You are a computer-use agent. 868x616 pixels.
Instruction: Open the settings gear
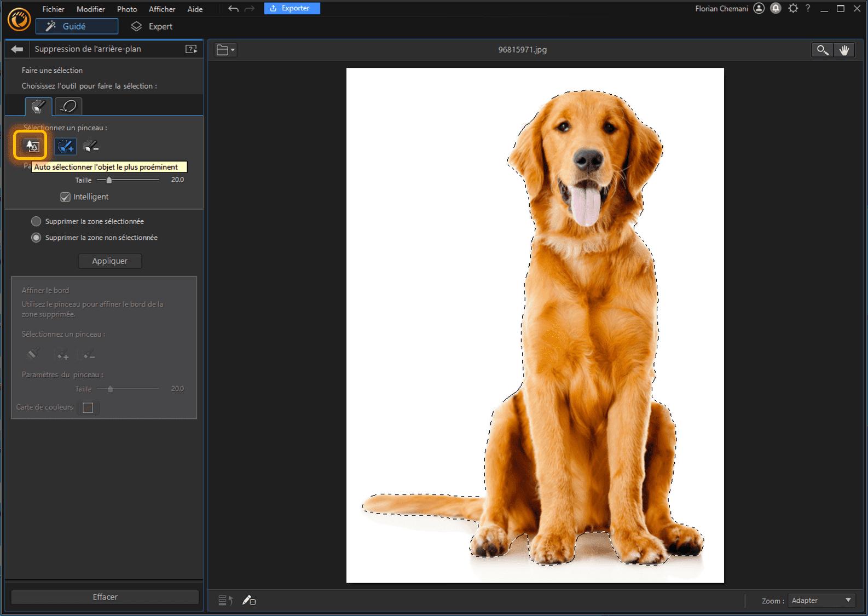click(792, 9)
